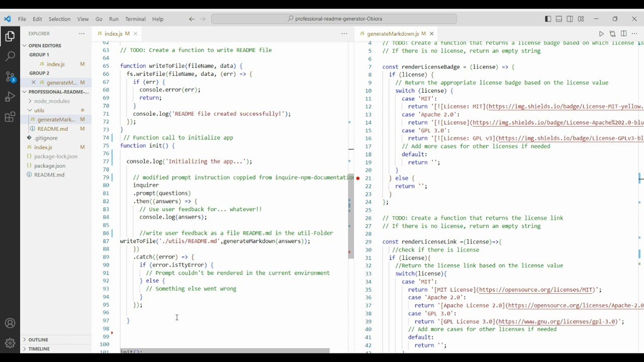Collapse the utils folder
The image size is (644, 362).
pos(56,110)
